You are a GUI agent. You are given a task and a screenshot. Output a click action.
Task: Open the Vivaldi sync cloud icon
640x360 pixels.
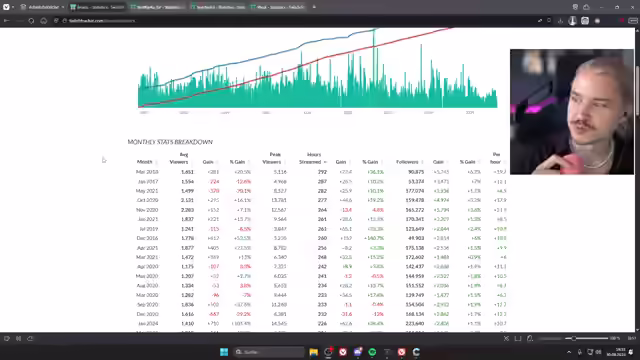(x=587, y=7)
